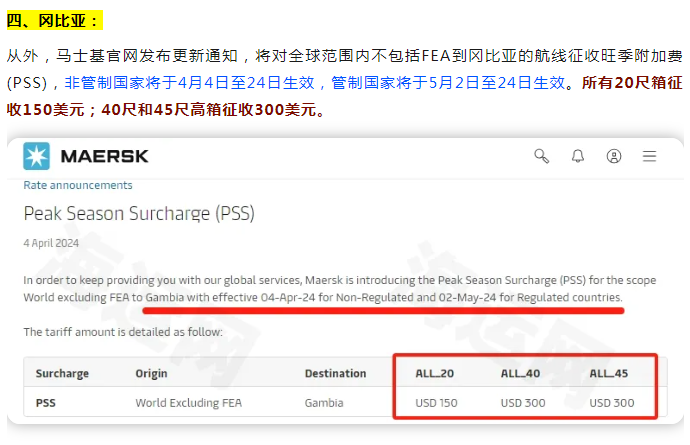Select the Surcharge column header

click(x=62, y=373)
